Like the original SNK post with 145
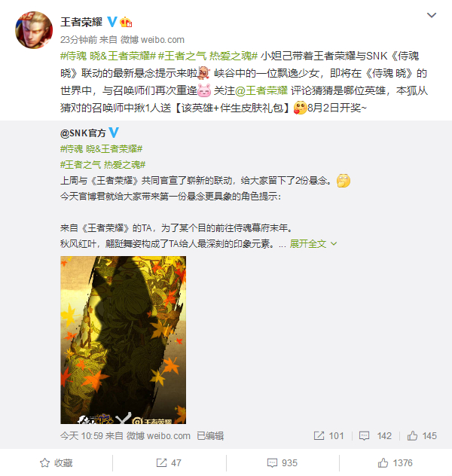452x476 pixels. tap(422, 436)
